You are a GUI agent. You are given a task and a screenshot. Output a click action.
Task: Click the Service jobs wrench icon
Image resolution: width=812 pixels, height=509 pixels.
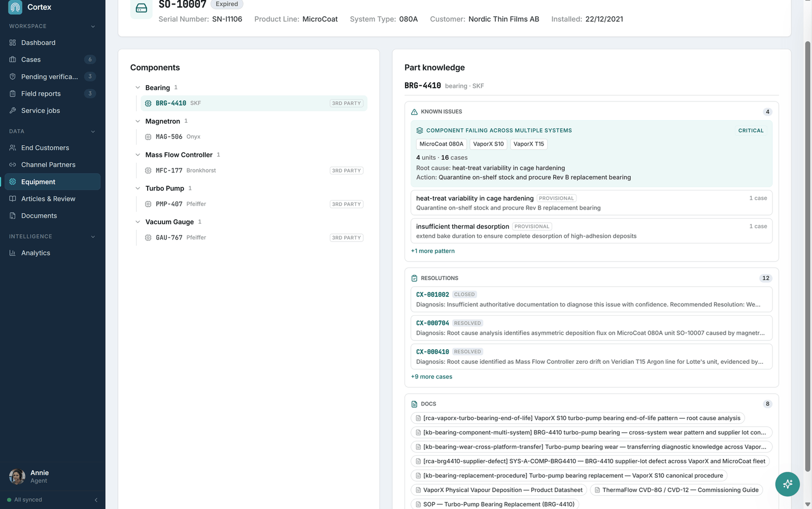coord(13,111)
